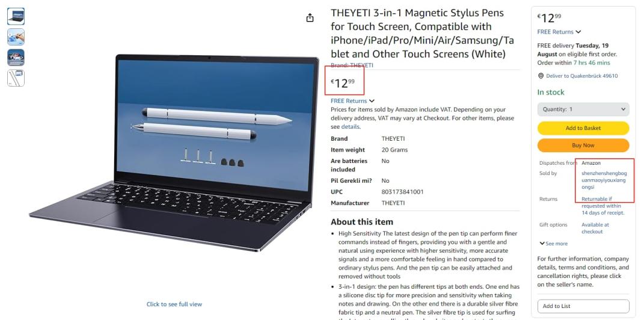The image size is (644, 320).
Task: Click the main laptop product image
Action: 174,152
